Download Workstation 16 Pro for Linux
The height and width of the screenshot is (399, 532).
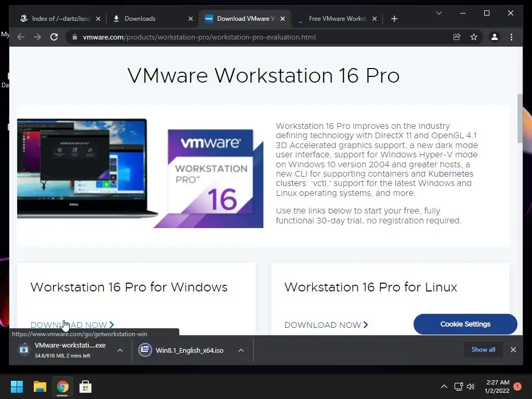tap(326, 325)
